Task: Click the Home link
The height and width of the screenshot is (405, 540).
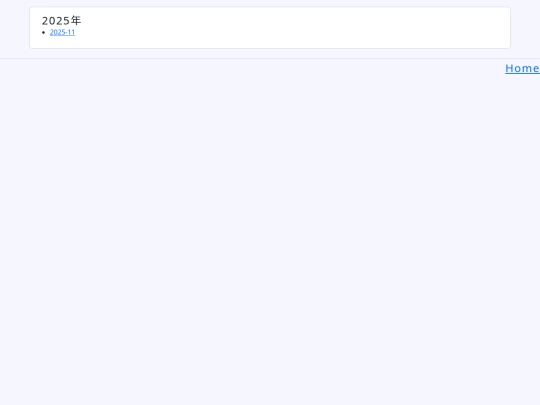Action: 522,68
